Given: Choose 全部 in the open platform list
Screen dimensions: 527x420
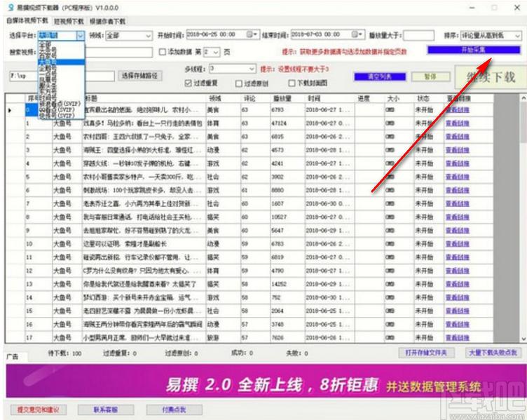Looking at the screenshot, I should pos(46,44).
